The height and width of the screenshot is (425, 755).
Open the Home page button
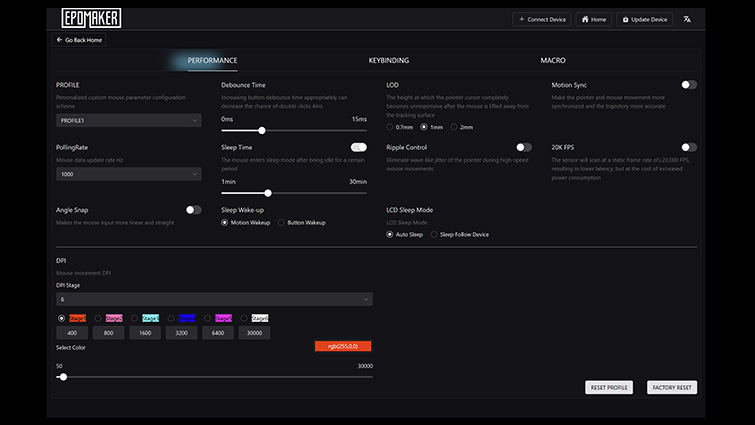click(x=594, y=19)
